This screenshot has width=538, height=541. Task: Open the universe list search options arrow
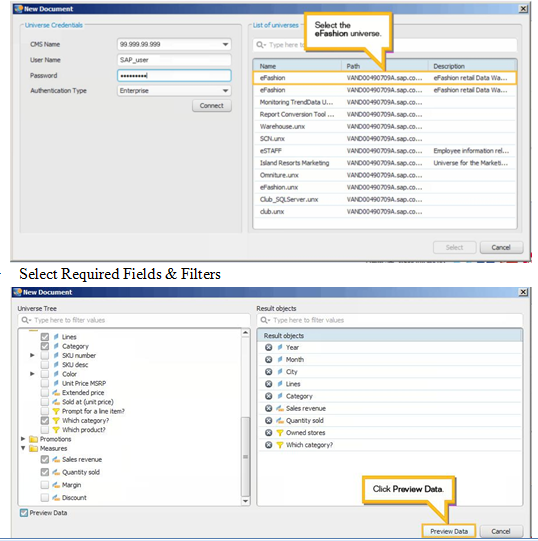(265, 46)
